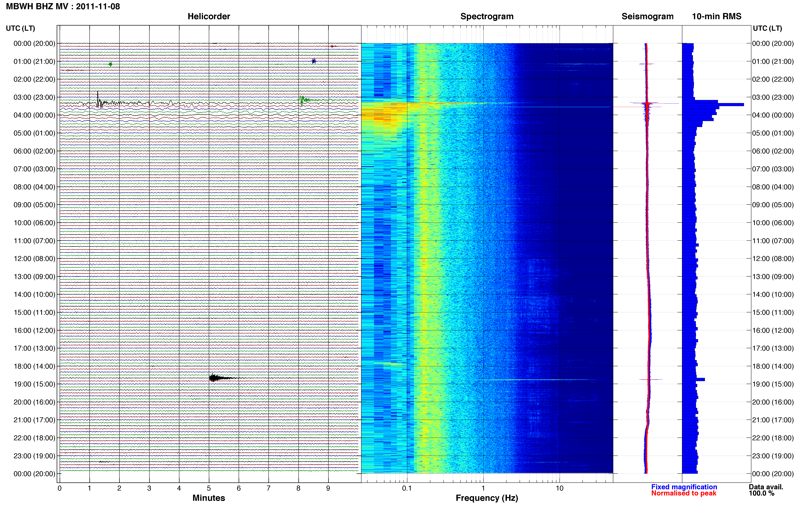Click the 'Frequency (Hz)' x-axis label
Image resolution: width=812 pixels, height=508 pixels.
(x=487, y=498)
